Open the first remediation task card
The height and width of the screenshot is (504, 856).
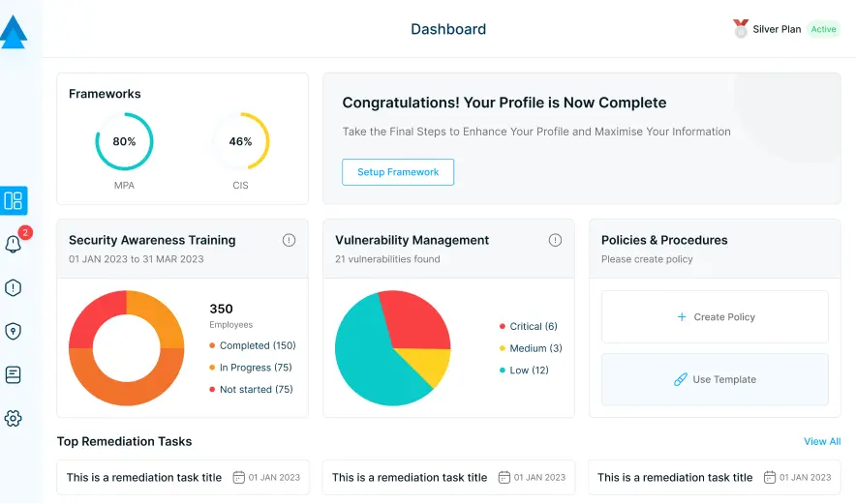(x=183, y=477)
